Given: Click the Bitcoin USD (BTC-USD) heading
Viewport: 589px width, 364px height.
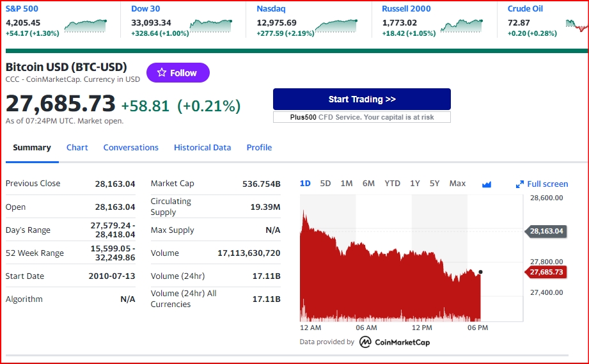Looking at the screenshot, I should tap(66, 67).
